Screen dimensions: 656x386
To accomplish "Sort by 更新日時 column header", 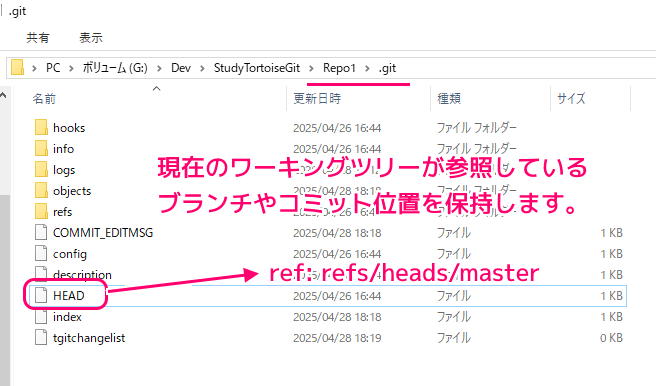I will tap(317, 99).
